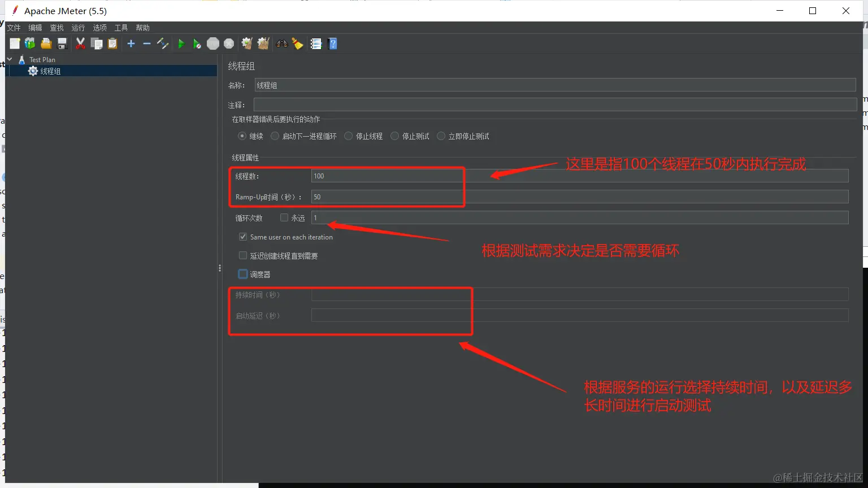This screenshot has height=488, width=868.
Task: Open the 运行 menu
Action: click(78, 28)
